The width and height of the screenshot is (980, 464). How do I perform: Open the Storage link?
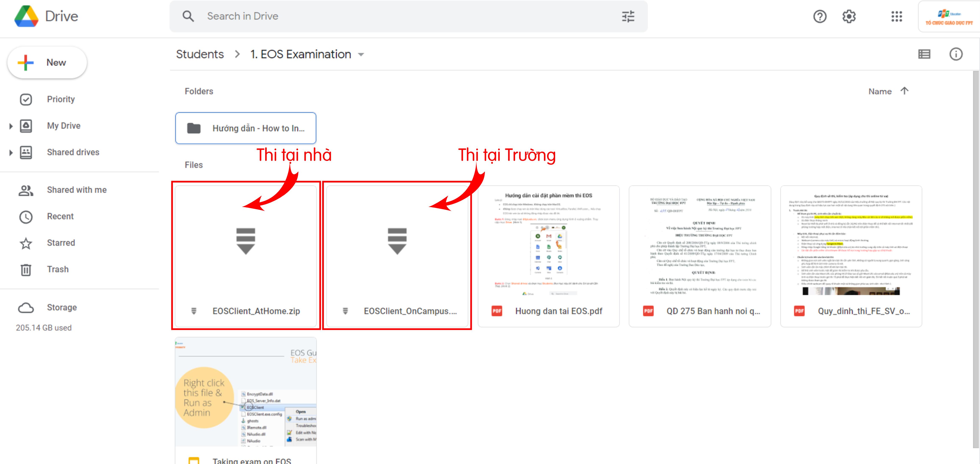[62, 307]
